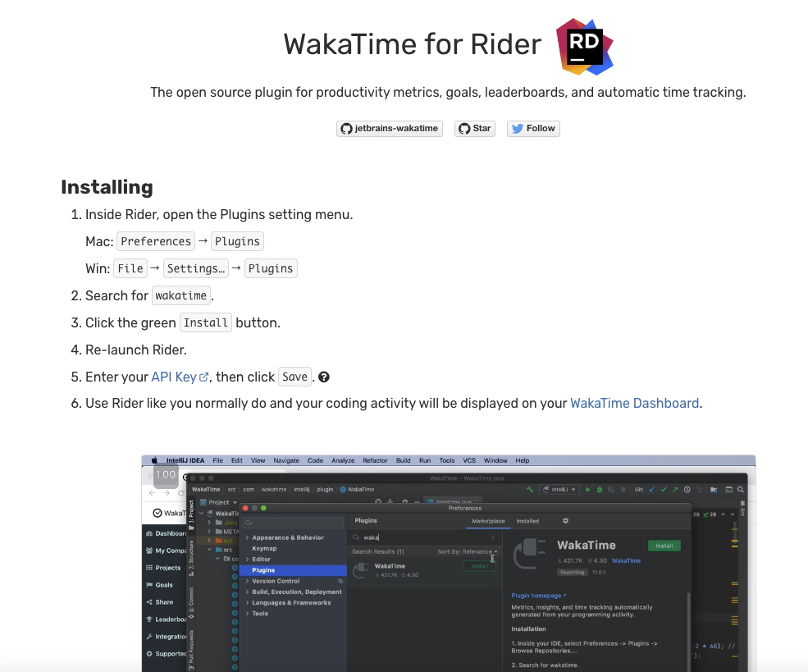The image size is (808, 672).
Task: Open the File menu in IntelliJ menu bar
Action: (218, 460)
